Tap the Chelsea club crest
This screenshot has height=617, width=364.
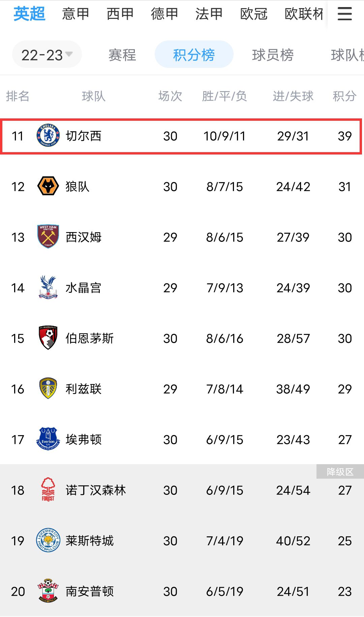pyautogui.click(x=48, y=136)
